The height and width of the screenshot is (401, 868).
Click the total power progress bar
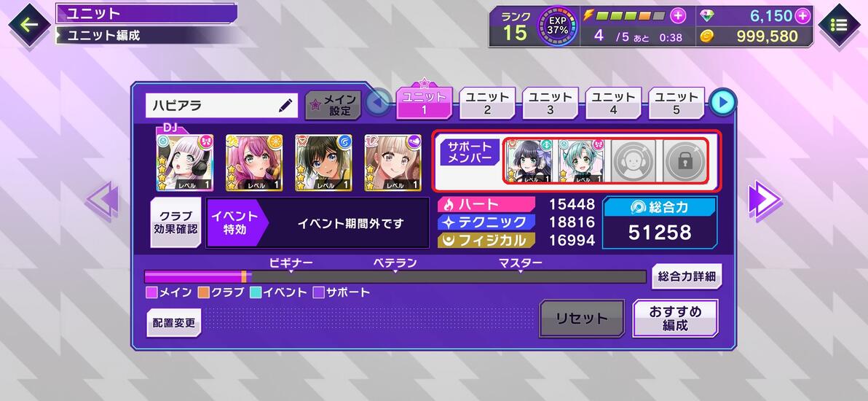(x=395, y=277)
